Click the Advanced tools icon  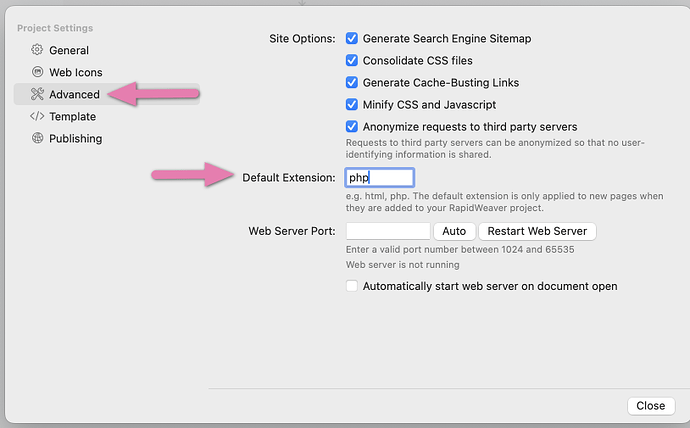pos(37,94)
